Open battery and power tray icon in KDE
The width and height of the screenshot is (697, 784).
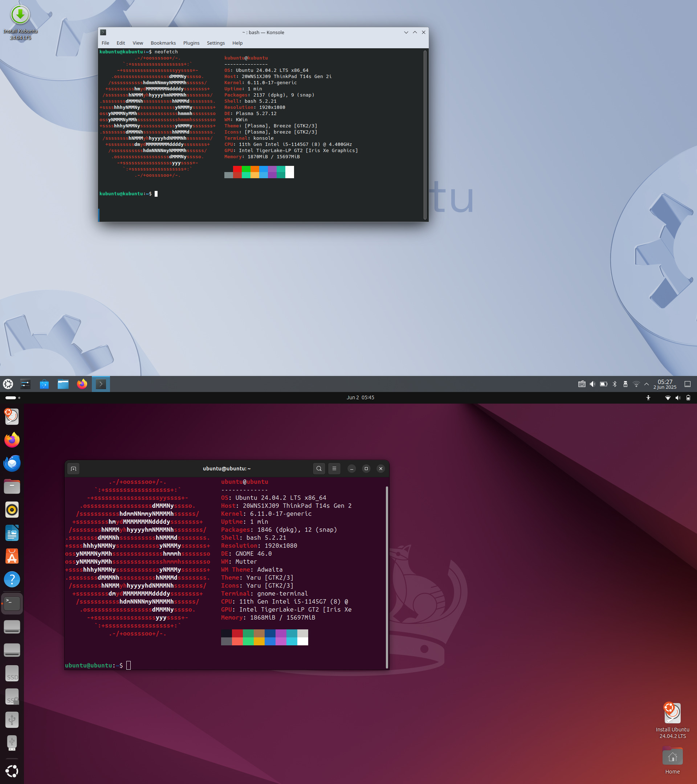tap(603, 384)
